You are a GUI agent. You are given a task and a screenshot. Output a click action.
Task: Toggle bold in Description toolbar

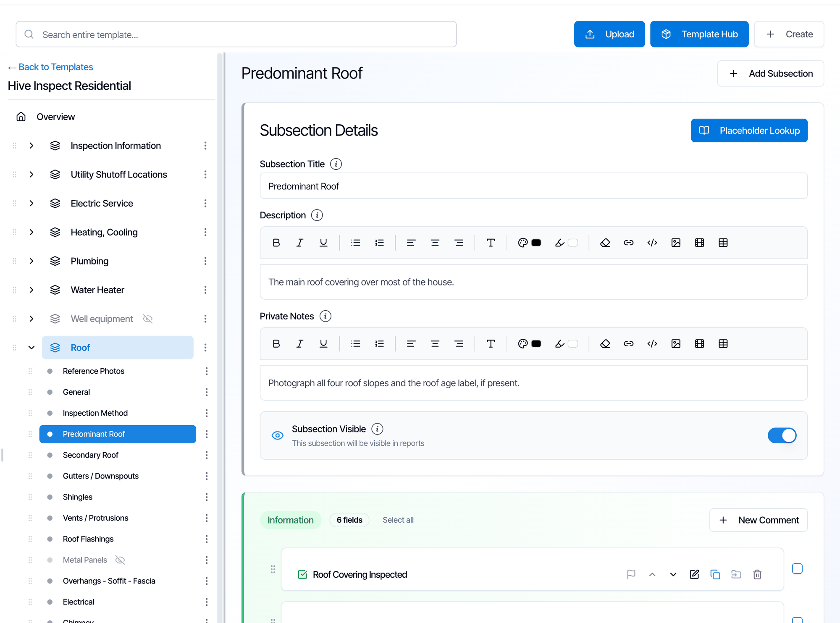[276, 243]
